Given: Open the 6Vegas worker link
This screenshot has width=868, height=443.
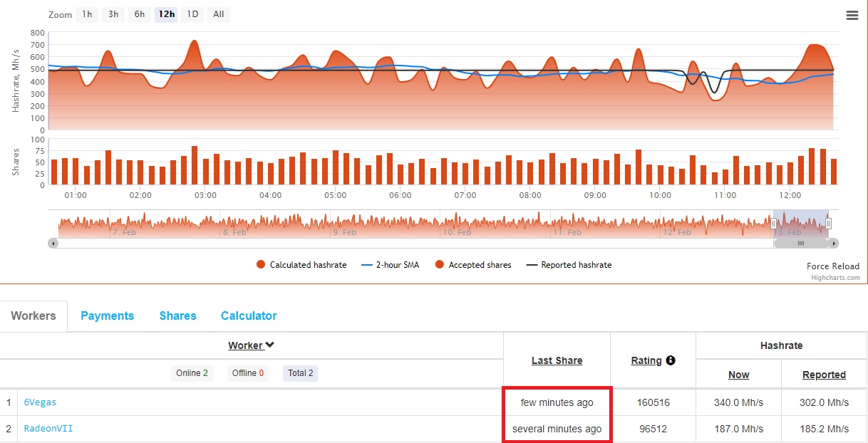Looking at the screenshot, I should point(40,402).
